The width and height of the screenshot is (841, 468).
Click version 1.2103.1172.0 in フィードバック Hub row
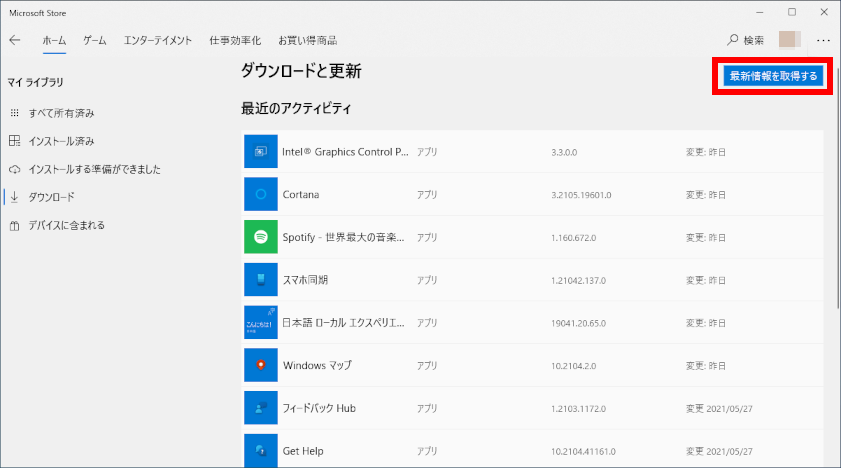pyautogui.click(x=578, y=409)
